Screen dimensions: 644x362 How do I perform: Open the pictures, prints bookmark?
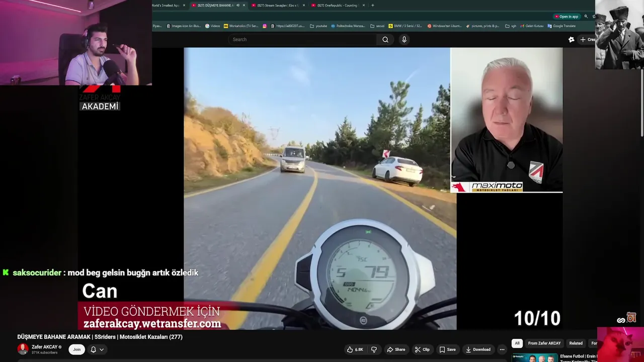click(x=482, y=26)
